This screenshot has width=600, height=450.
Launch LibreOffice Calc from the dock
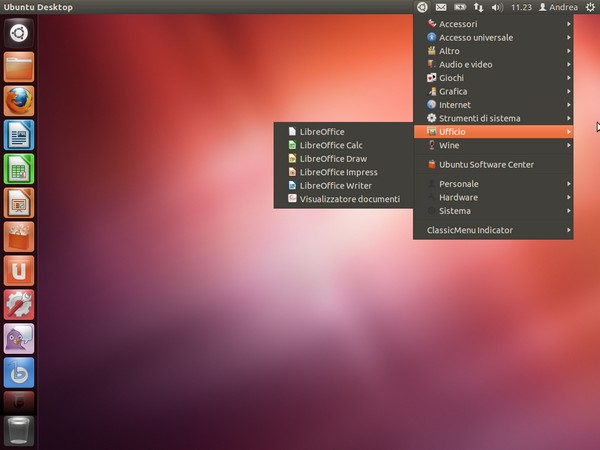point(19,169)
